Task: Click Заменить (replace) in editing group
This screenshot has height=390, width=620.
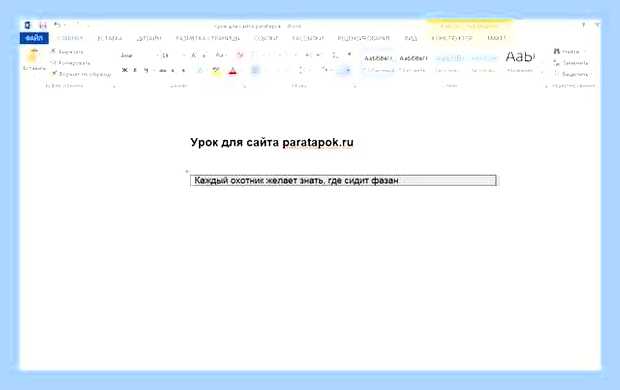Action: [x=571, y=63]
